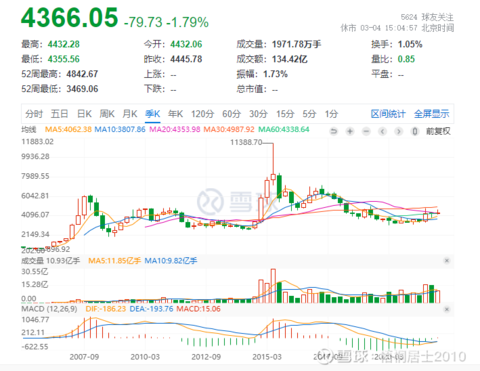Select the 年K chart tab
This screenshot has width=480, height=371.
175,114
